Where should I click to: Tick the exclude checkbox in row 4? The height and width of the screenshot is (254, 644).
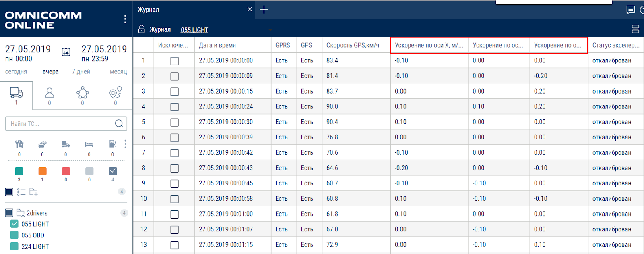[x=174, y=107]
